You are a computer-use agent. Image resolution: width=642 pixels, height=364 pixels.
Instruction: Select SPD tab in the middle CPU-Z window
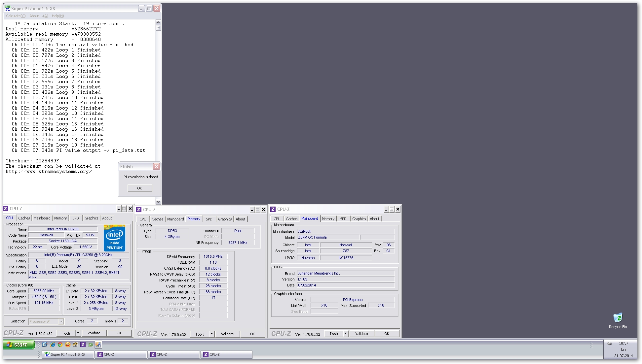pos(209,219)
